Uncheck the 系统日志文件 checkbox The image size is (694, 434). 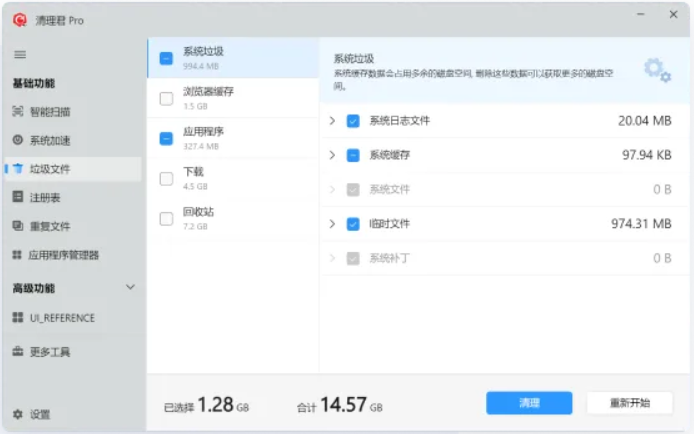point(353,121)
